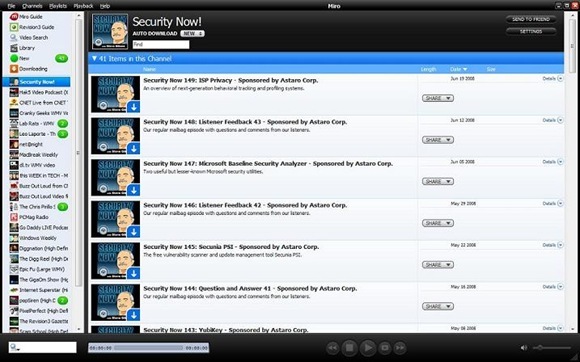
Task: Open SHARE dropdown for episode 147
Action: [438, 182]
